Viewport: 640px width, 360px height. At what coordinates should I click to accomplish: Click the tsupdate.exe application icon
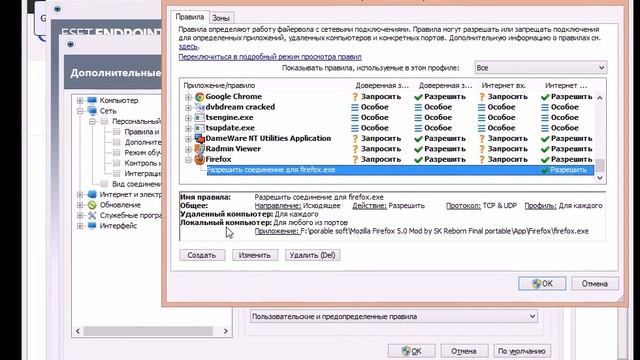point(200,128)
